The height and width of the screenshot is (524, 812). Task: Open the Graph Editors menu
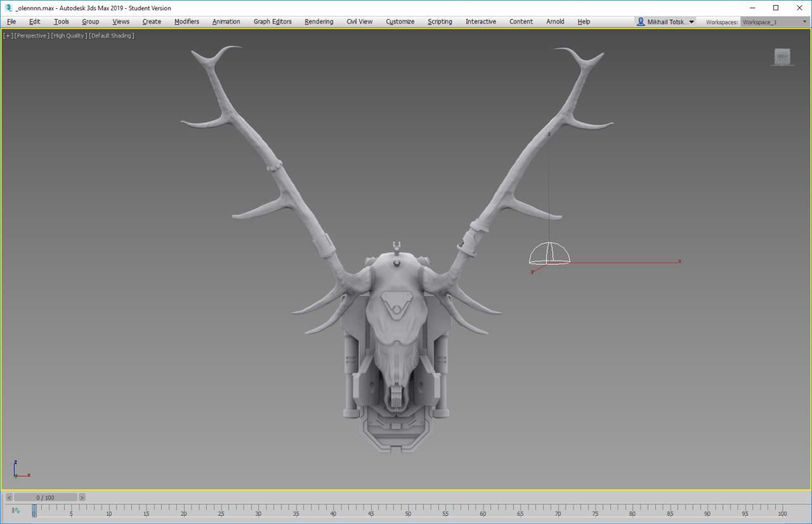[273, 22]
